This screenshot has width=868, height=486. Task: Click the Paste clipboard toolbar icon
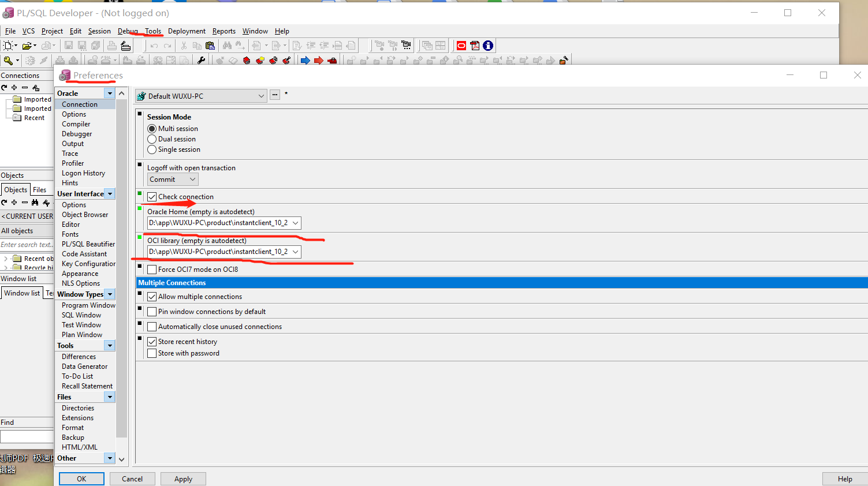click(210, 46)
